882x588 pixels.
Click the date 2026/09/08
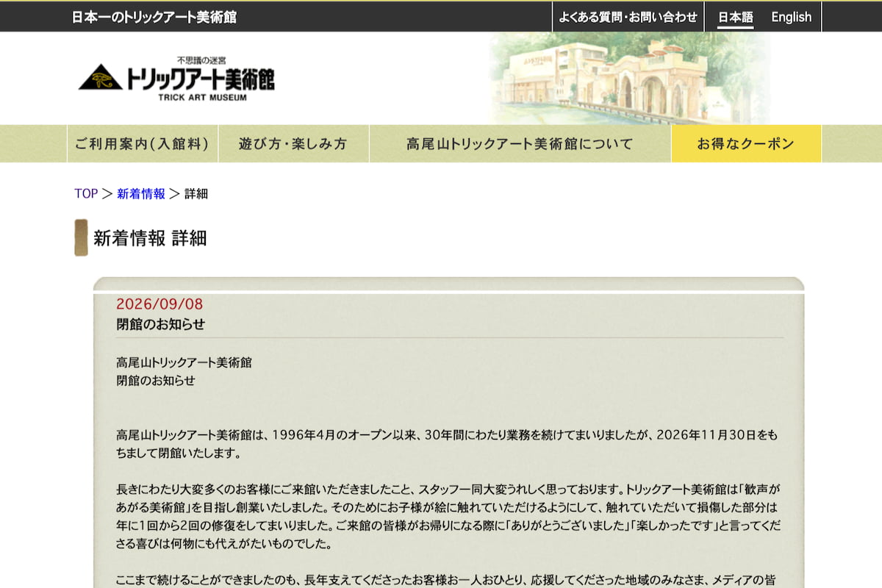(159, 304)
